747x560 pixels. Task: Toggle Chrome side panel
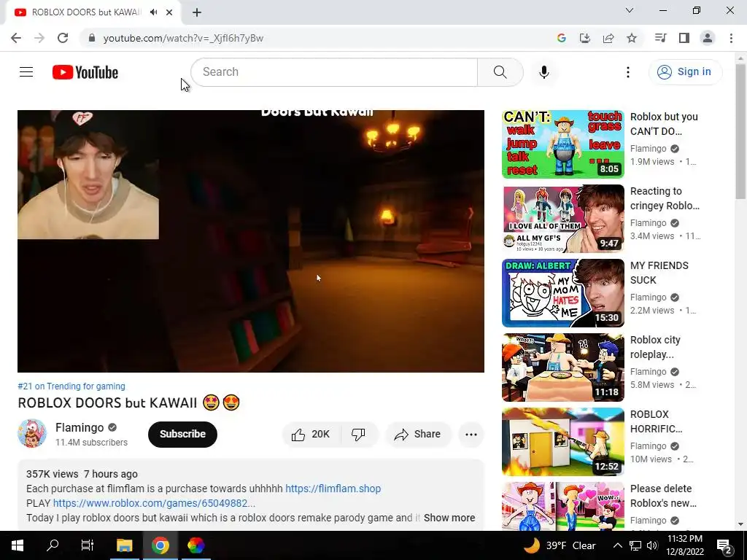[684, 38]
